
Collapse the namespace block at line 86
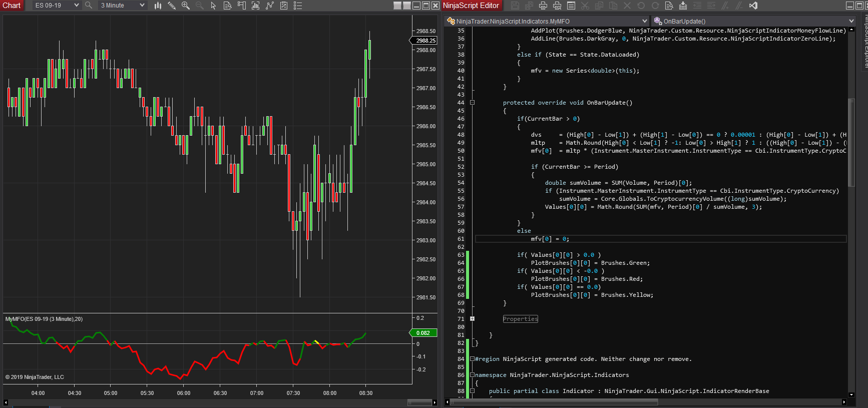[472, 375]
